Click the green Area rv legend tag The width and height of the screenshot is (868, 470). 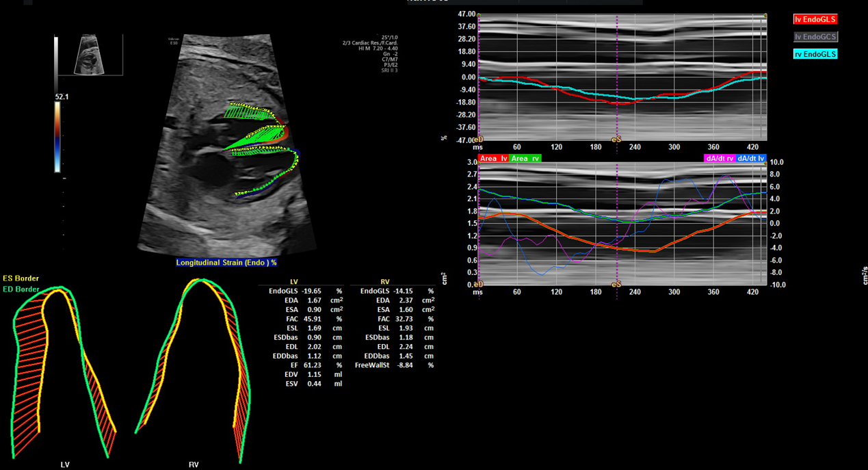coord(525,159)
